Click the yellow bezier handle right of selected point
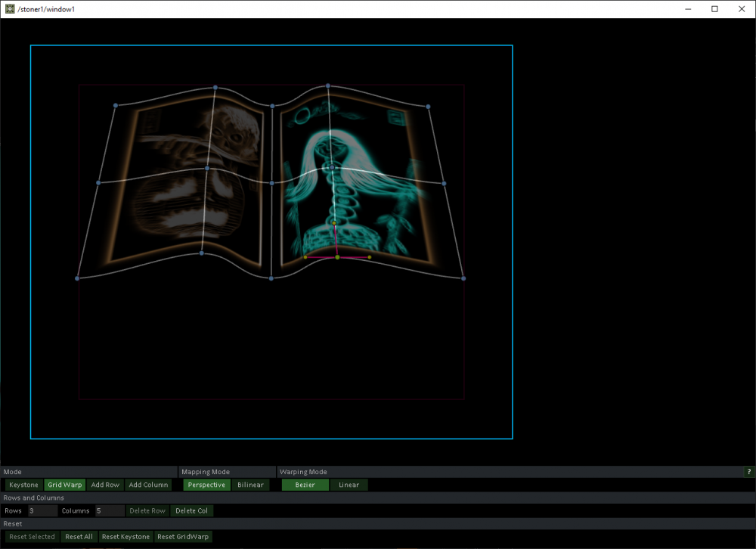The width and height of the screenshot is (756, 549). pos(370,257)
